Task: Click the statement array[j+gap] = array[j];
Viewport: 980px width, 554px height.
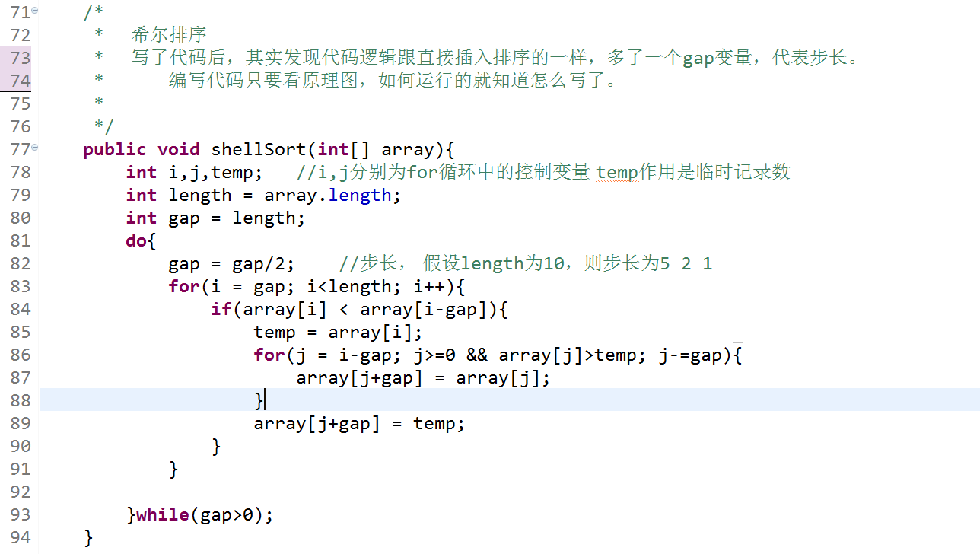Action: [423, 377]
